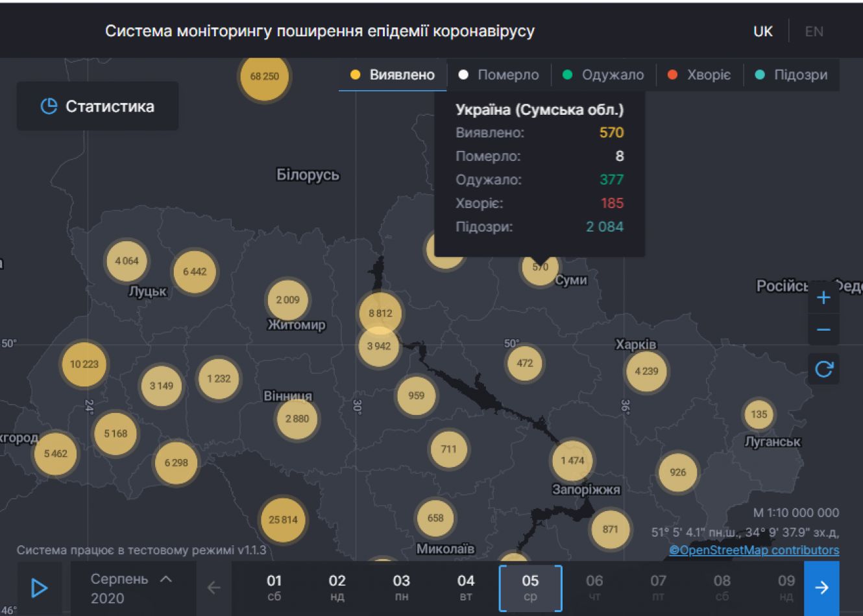Viewport: 863px width, 616px height.
Task: Click the 25 814 cluster marker
Action: 283,519
